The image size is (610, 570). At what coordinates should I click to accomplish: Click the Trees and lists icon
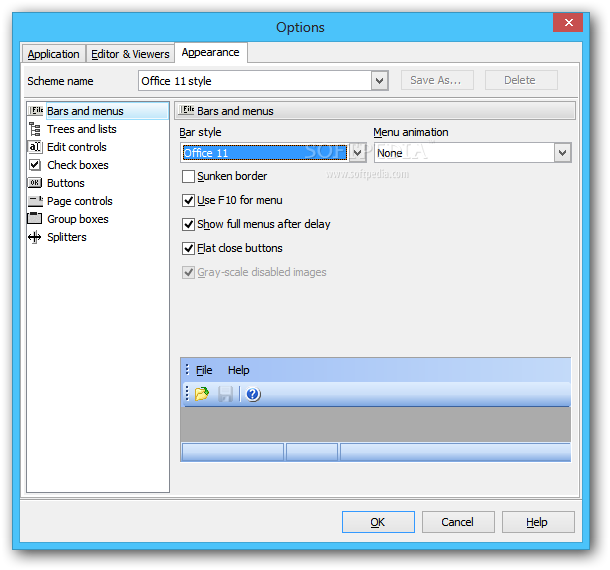click(35, 129)
